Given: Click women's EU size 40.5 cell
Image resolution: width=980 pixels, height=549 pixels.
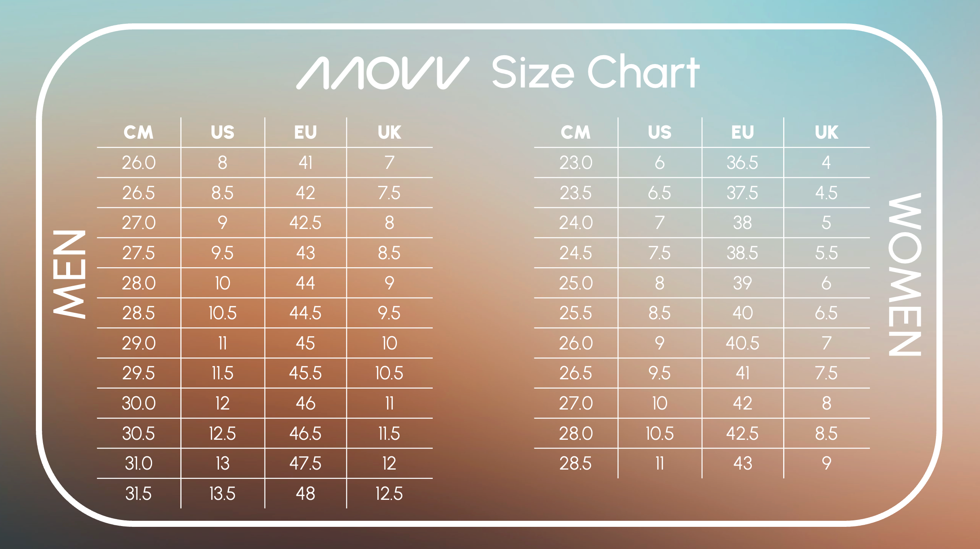Looking at the screenshot, I should click(742, 343).
